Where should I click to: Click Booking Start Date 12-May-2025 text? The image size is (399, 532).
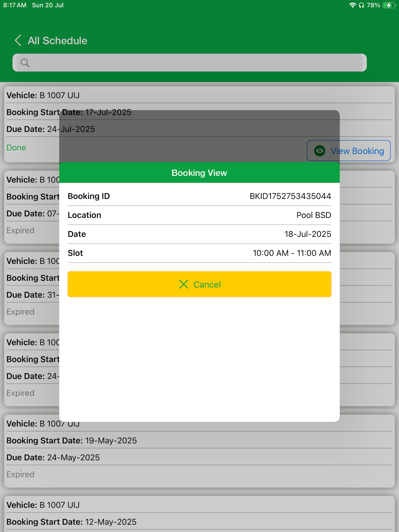tap(72, 522)
